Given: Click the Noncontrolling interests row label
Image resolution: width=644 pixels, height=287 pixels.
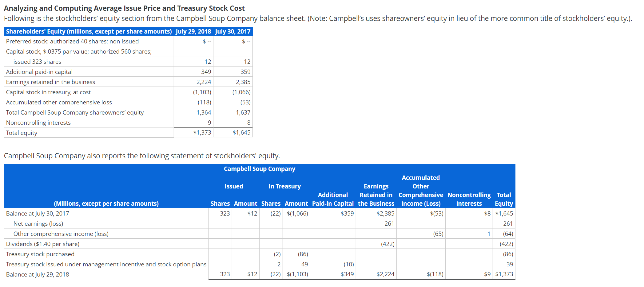Looking at the screenshot, I should click(38, 123).
